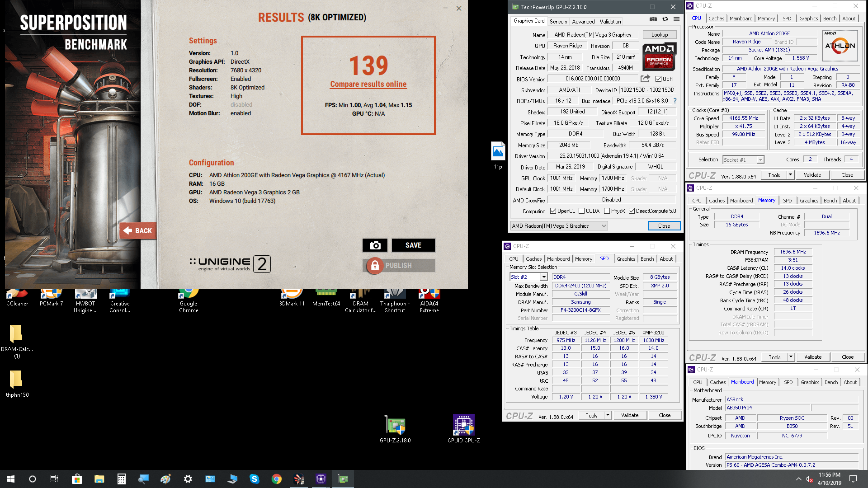Click the Close button in GPU-Z
The width and height of the screenshot is (868, 488).
[x=664, y=226]
